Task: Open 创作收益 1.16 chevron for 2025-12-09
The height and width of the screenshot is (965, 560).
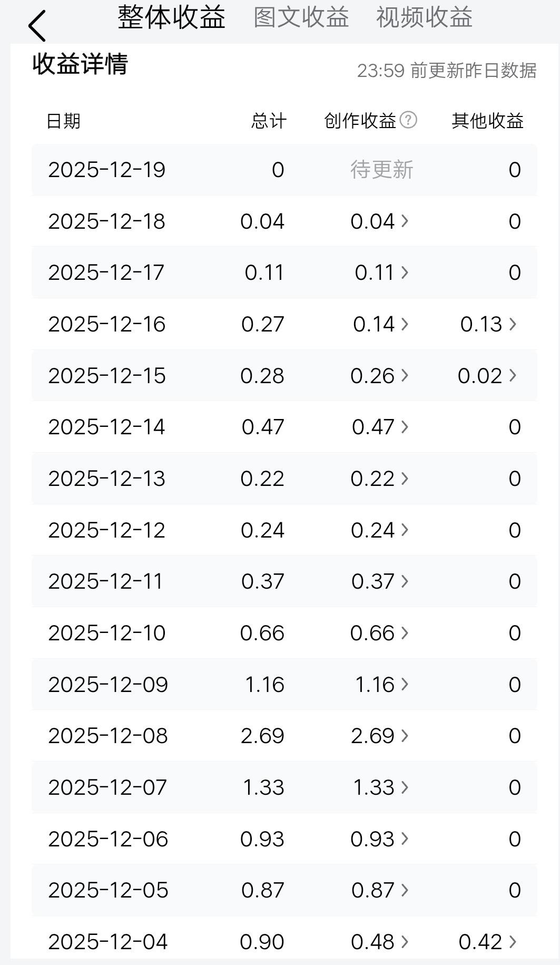Action: click(x=405, y=685)
